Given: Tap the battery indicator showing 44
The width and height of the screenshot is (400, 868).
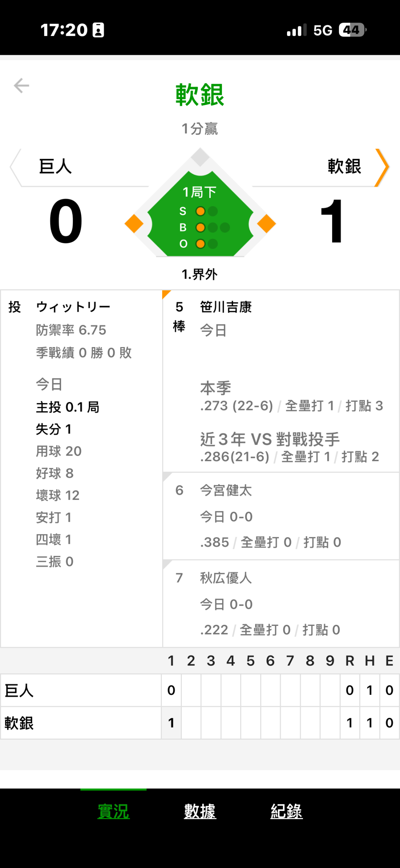Looking at the screenshot, I should (352, 30).
